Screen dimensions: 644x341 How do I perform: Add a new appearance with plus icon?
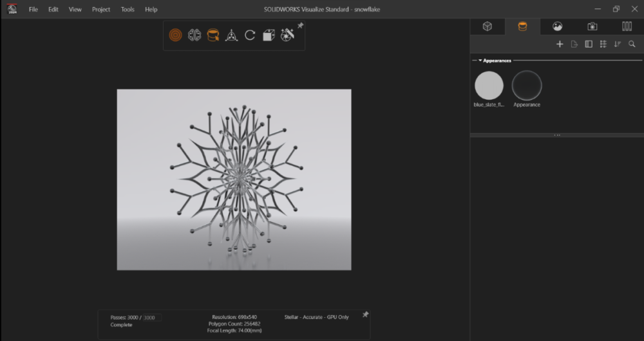pos(560,44)
